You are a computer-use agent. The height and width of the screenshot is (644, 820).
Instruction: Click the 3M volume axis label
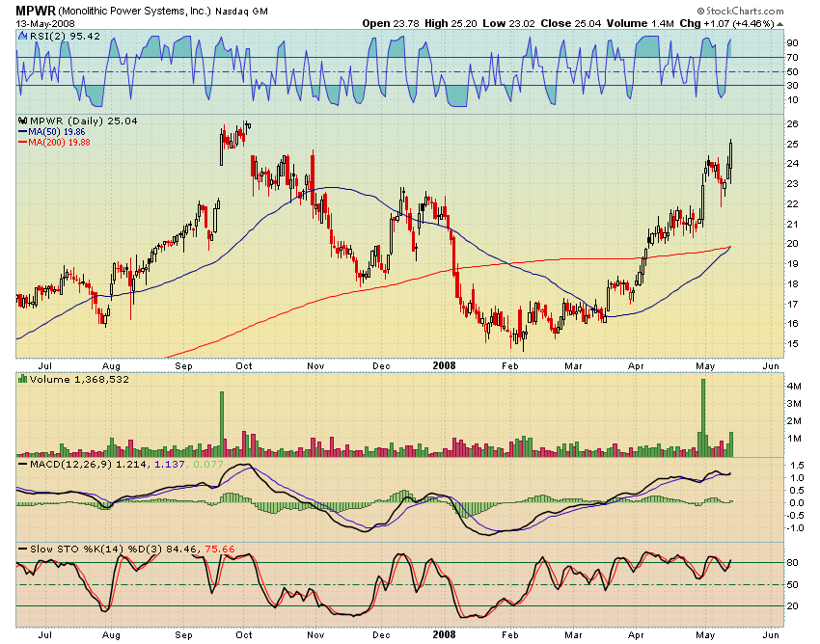794,404
